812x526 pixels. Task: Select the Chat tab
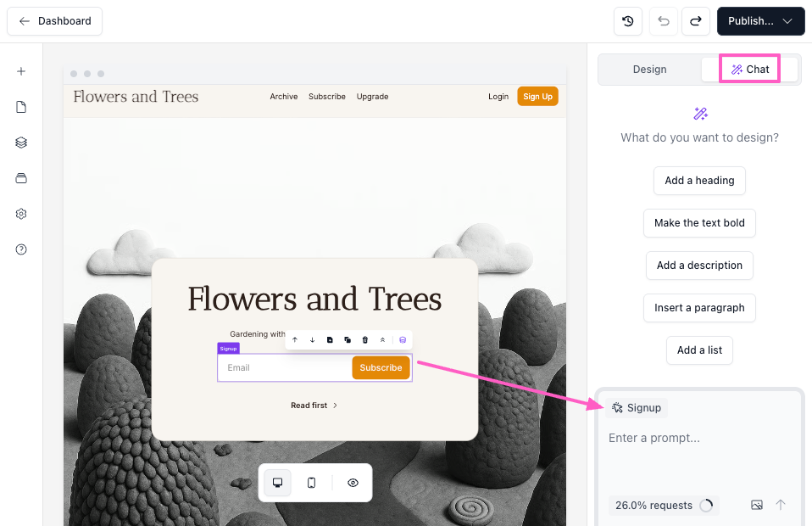[x=750, y=70]
